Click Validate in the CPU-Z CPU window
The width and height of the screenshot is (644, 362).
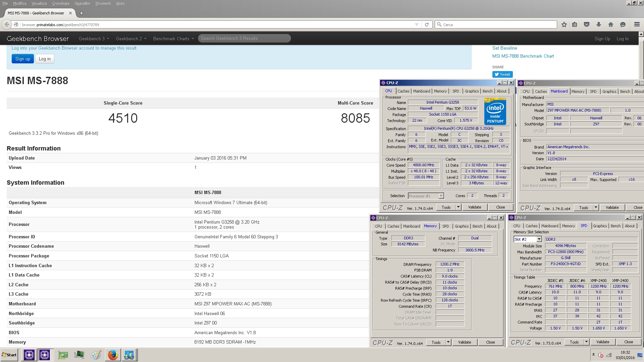coord(474,207)
